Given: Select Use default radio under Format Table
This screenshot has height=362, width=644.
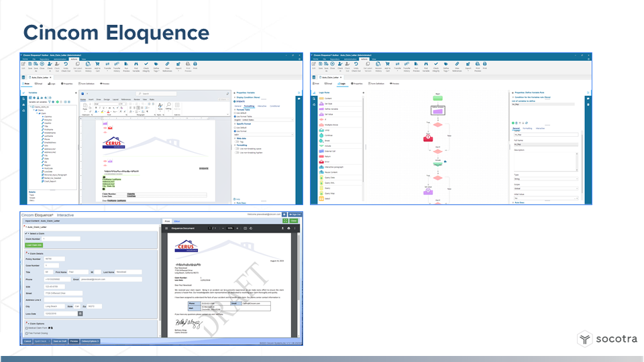Looking at the screenshot, I should (x=235, y=113).
